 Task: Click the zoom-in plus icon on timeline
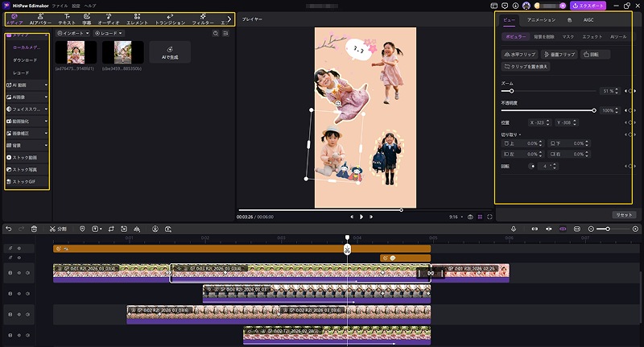point(635,229)
